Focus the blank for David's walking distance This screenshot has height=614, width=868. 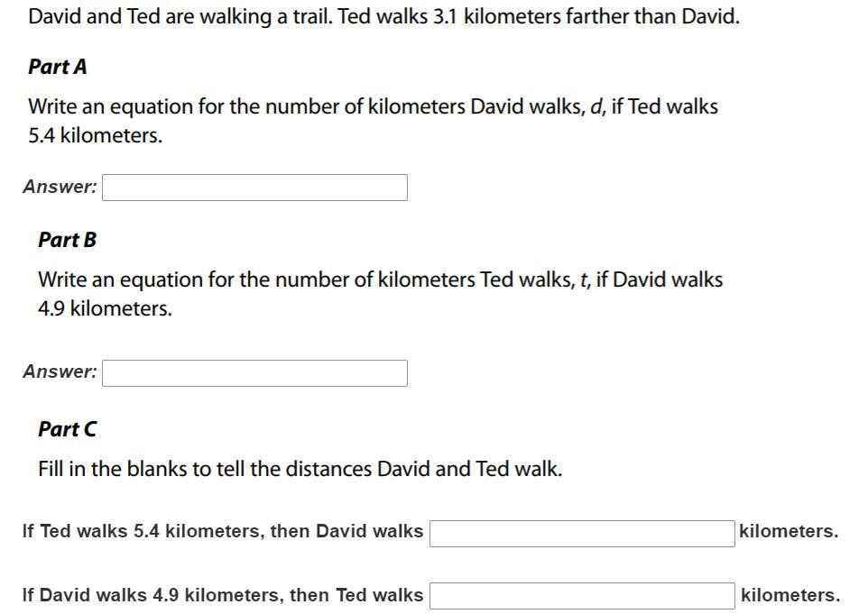[x=582, y=534]
